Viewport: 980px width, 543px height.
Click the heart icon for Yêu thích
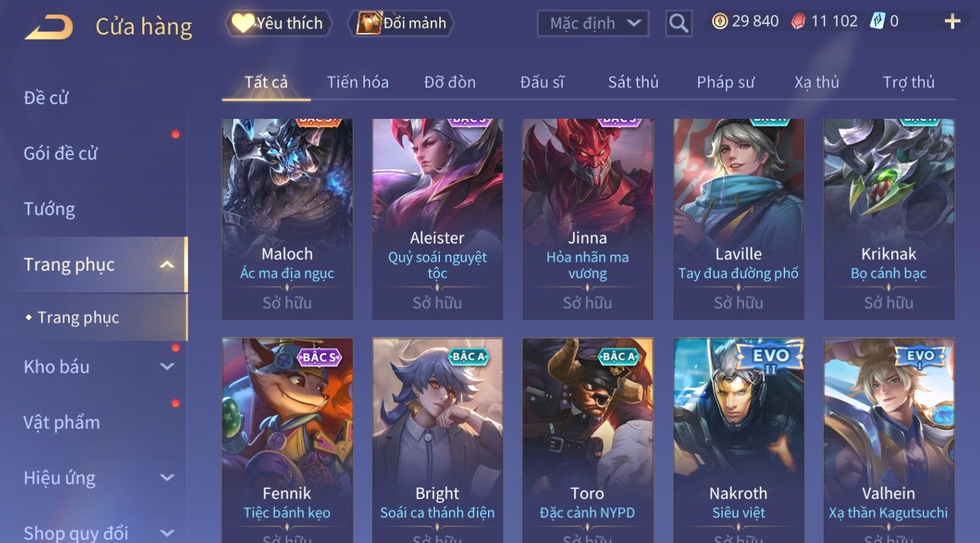[x=242, y=23]
